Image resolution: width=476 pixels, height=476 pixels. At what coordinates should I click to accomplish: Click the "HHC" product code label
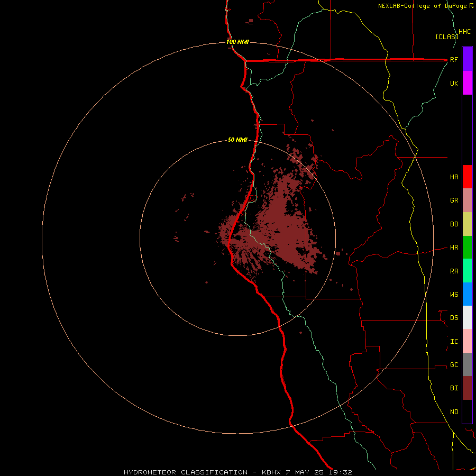coord(464,32)
